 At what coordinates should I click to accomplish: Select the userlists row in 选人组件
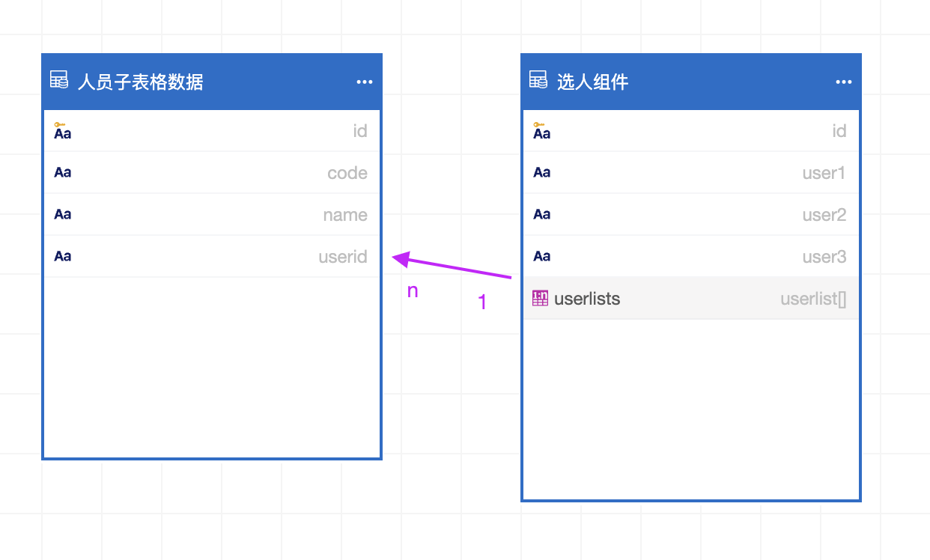tap(691, 299)
